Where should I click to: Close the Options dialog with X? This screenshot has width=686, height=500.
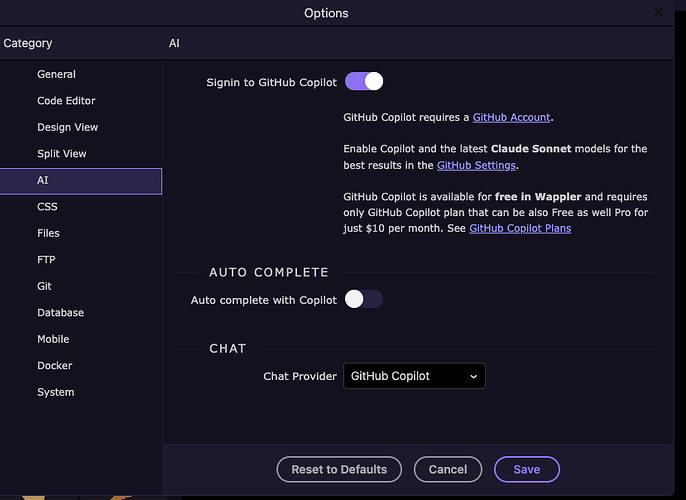[658, 13]
